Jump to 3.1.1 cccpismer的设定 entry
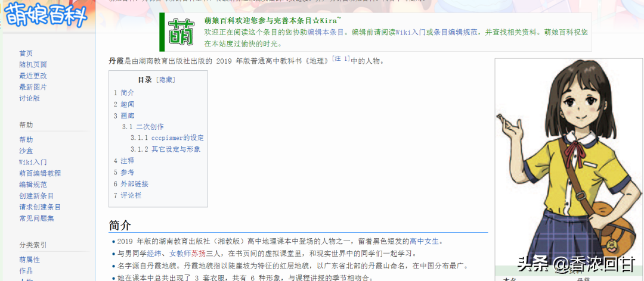 167,138
